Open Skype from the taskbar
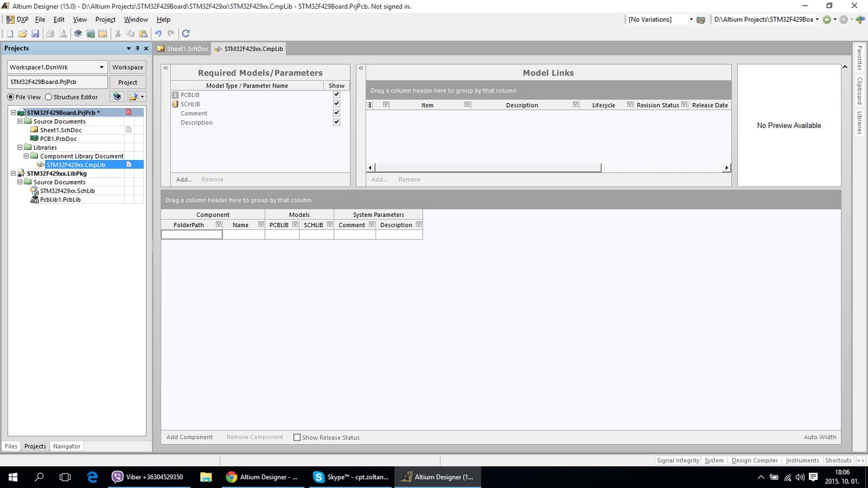Image resolution: width=868 pixels, height=488 pixels. click(x=351, y=477)
